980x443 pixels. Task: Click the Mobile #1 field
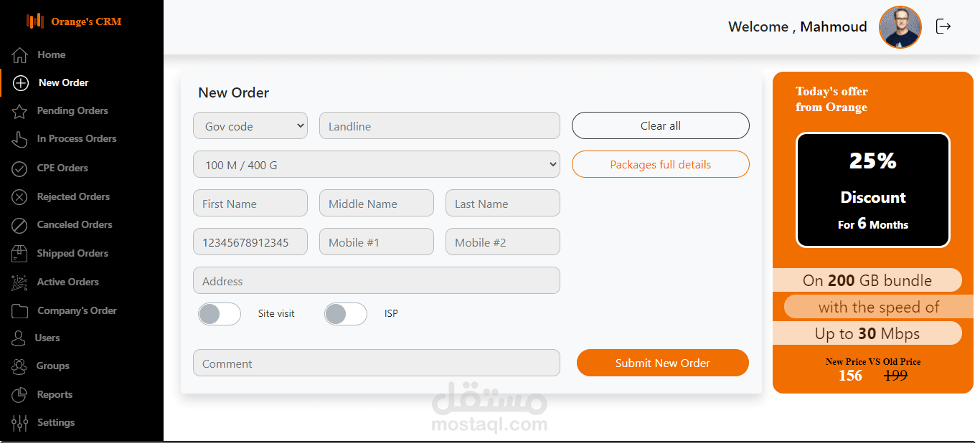click(377, 242)
